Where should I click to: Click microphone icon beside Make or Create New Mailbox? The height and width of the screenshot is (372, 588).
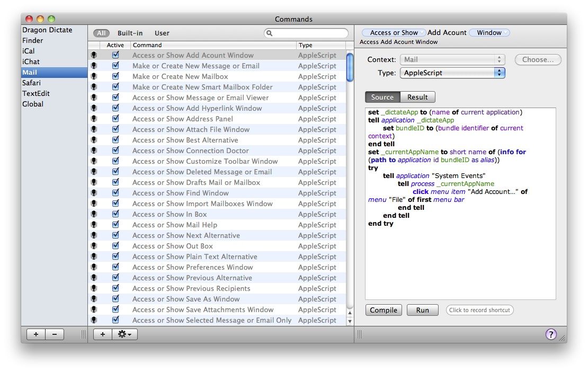click(94, 76)
